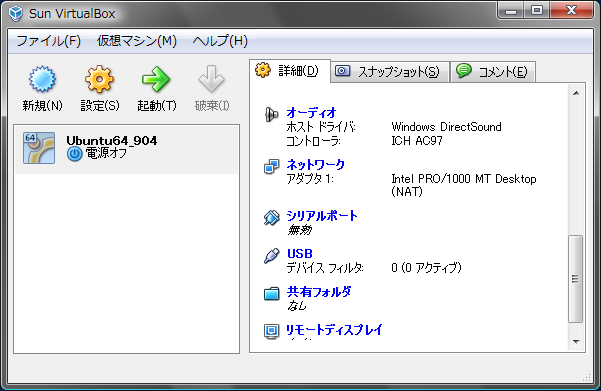Screen dimensions: 601x391
Task: Select the Ubuntu64_904 machine name in list
Action: pos(112,141)
